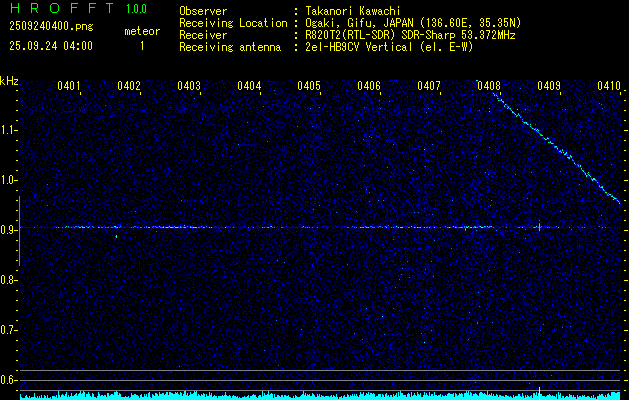Click the 0407 time tick label
The width and height of the screenshot is (629, 400).
429,85
